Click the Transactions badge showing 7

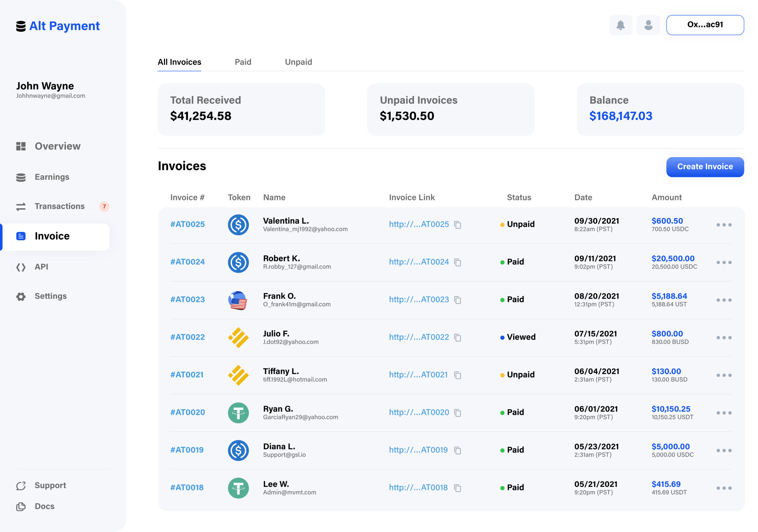(x=104, y=206)
